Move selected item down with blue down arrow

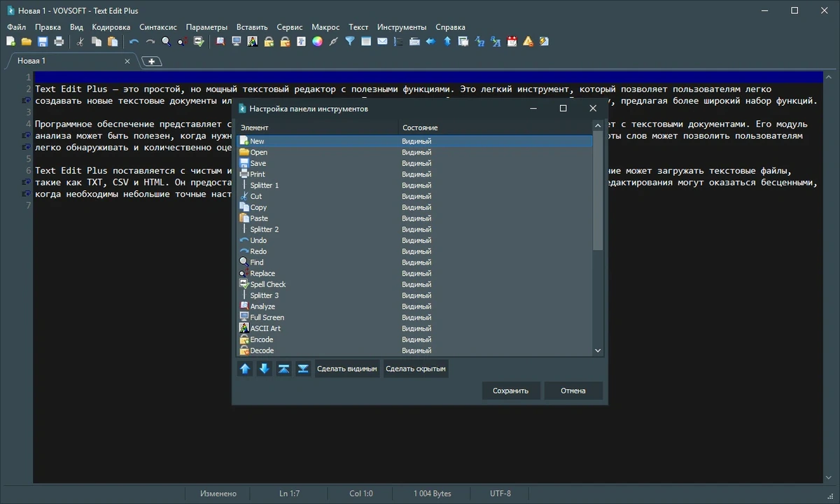[x=265, y=369]
